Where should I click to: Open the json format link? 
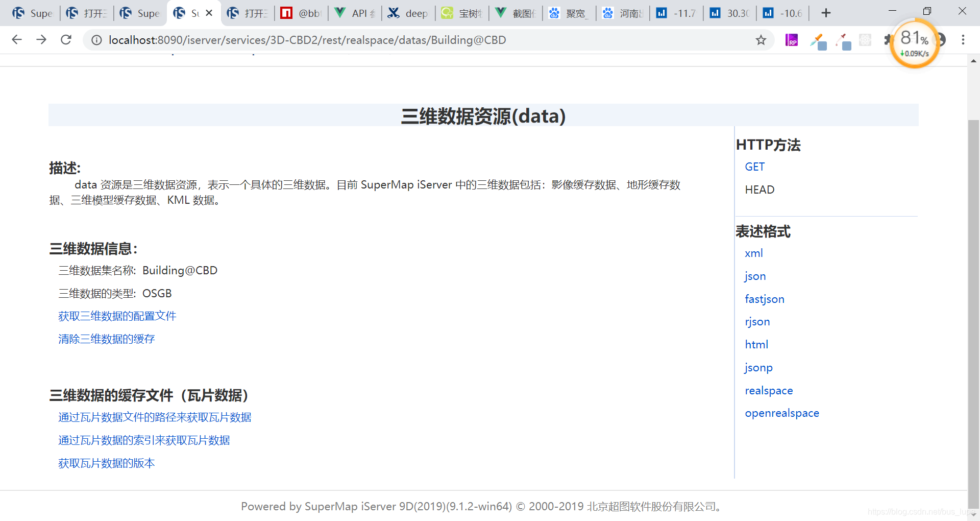coord(755,276)
